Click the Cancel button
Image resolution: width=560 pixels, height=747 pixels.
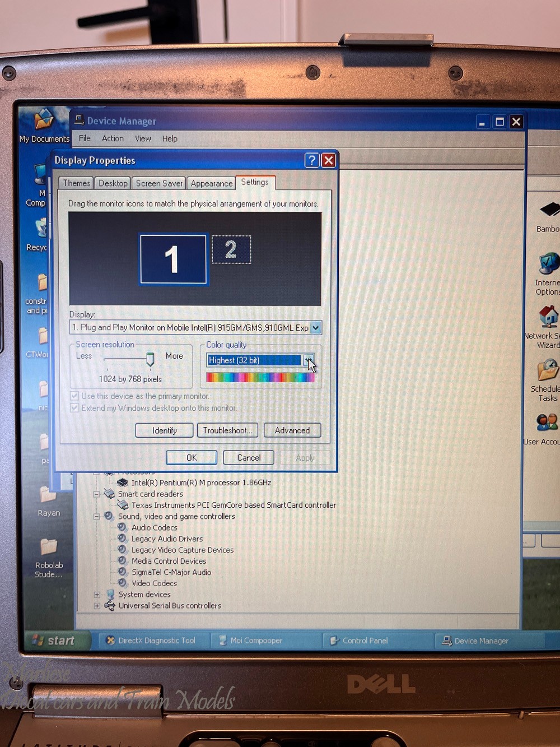click(x=249, y=458)
